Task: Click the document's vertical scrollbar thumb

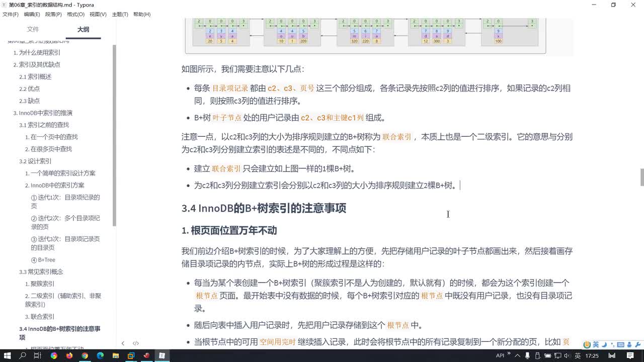Action: point(641,177)
